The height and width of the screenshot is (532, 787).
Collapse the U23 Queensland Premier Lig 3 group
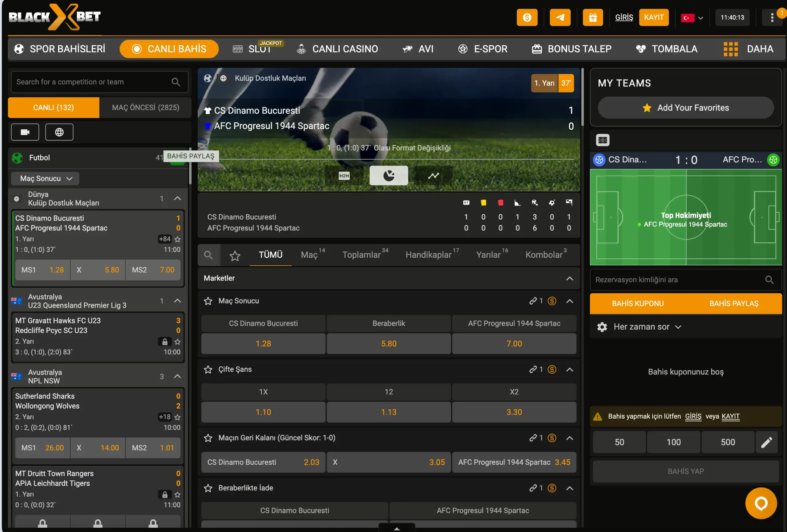click(x=177, y=301)
